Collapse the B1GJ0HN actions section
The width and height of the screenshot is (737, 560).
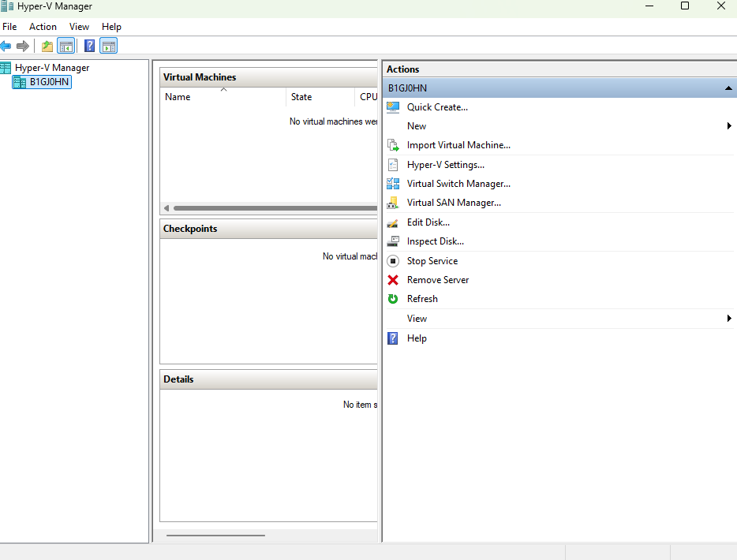[728, 88]
